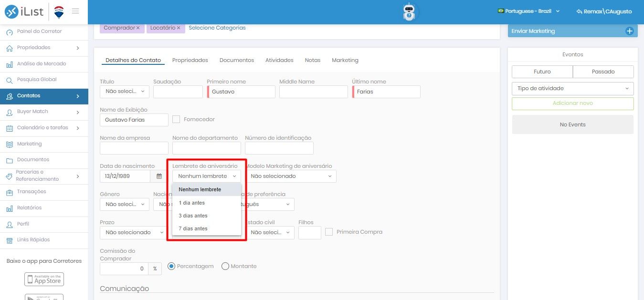644x300 pixels.
Task: Select the Montante radio button
Action: click(225, 266)
